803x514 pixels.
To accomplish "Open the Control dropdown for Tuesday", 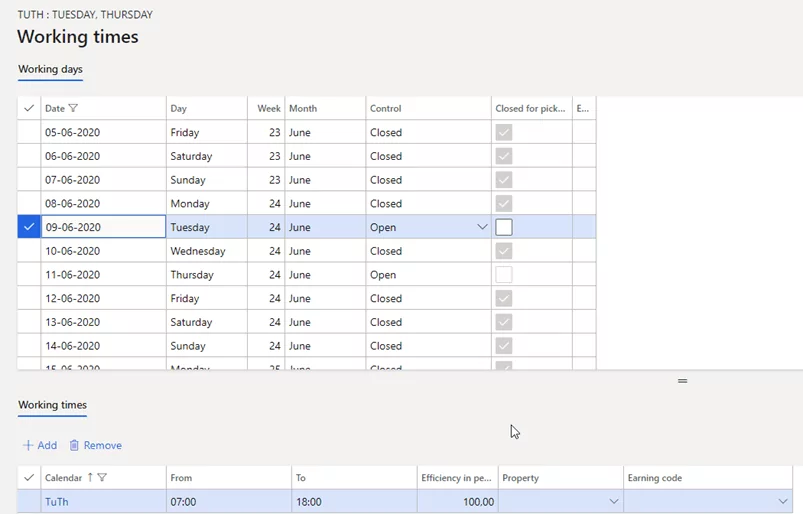I will click(482, 227).
